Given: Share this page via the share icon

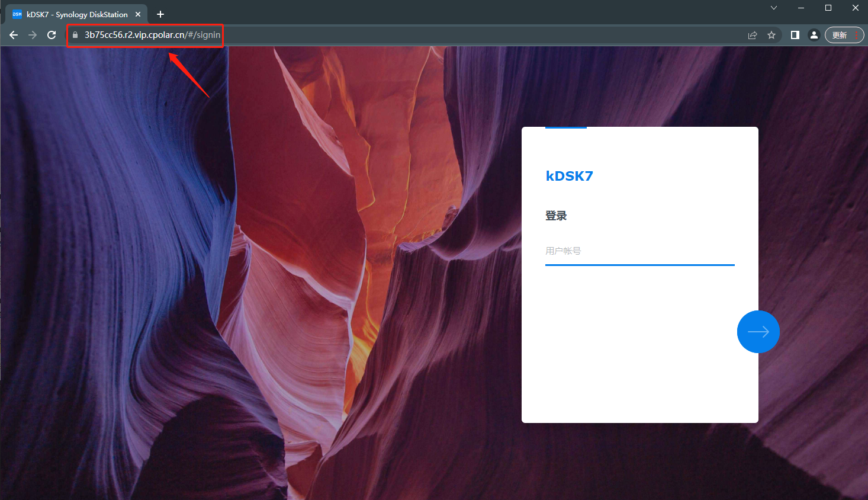Looking at the screenshot, I should pos(753,35).
